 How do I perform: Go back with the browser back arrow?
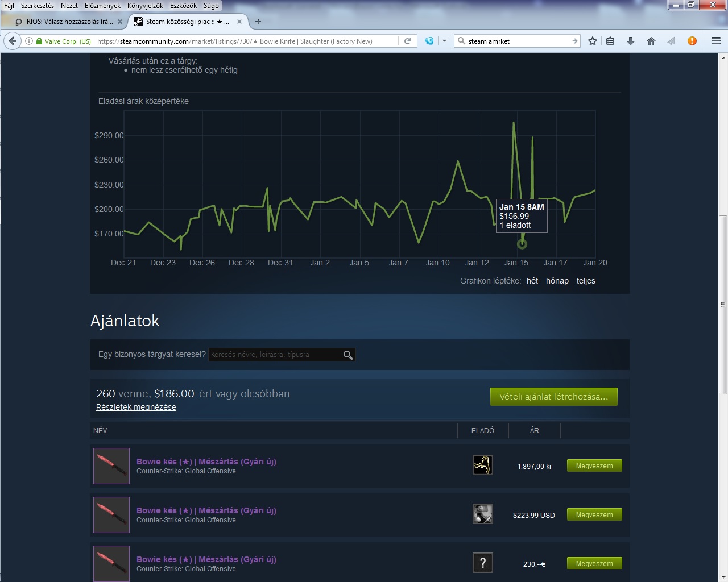point(13,41)
